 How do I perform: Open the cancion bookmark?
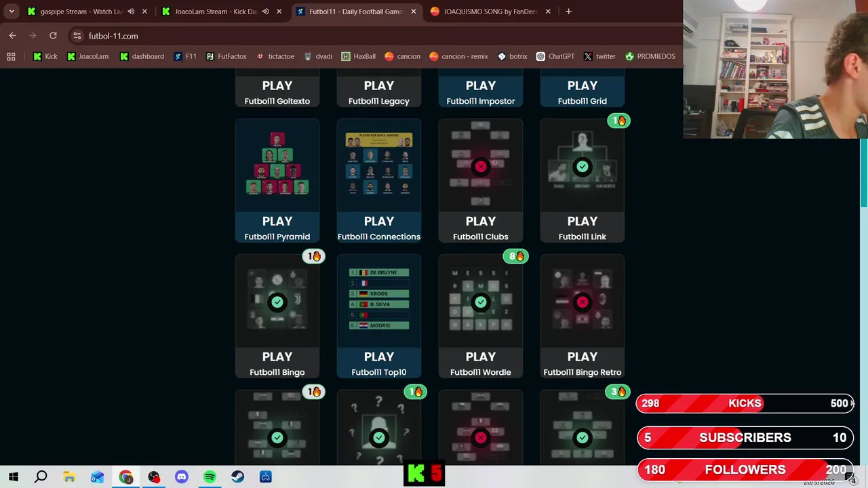click(402, 56)
